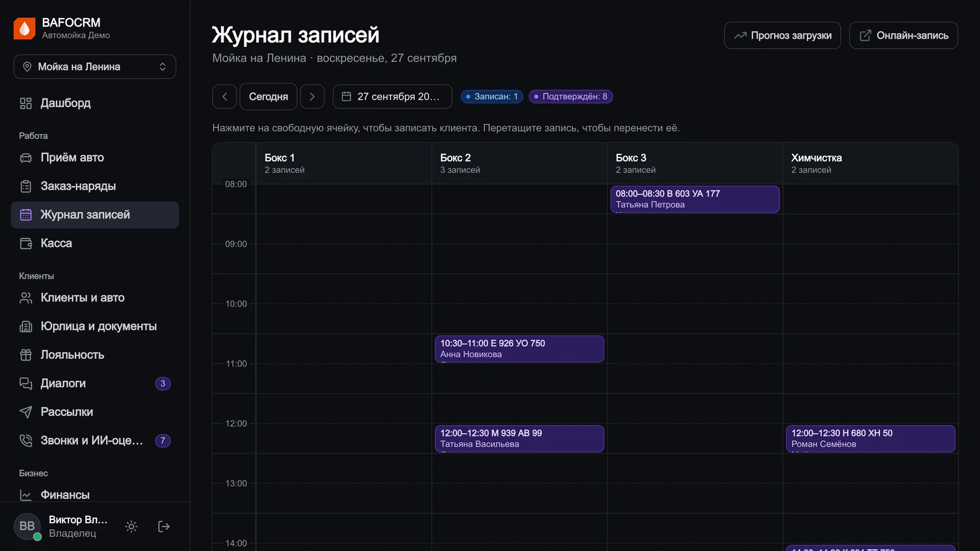The width and height of the screenshot is (980, 551).
Task: Open the 08:00–08:30 Татьяна Петрова booking
Action: click(695, 199)
